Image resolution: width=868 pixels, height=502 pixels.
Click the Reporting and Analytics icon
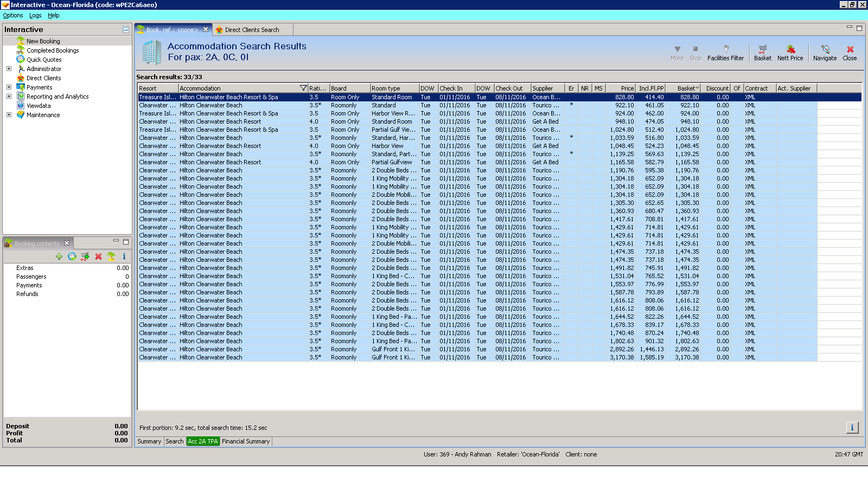click(21, 96)
